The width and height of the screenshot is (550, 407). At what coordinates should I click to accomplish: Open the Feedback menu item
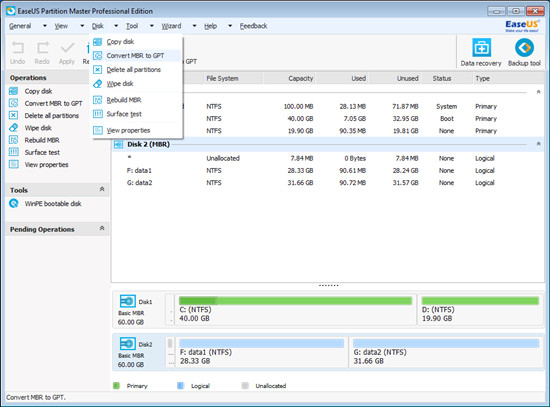(253, 26)
